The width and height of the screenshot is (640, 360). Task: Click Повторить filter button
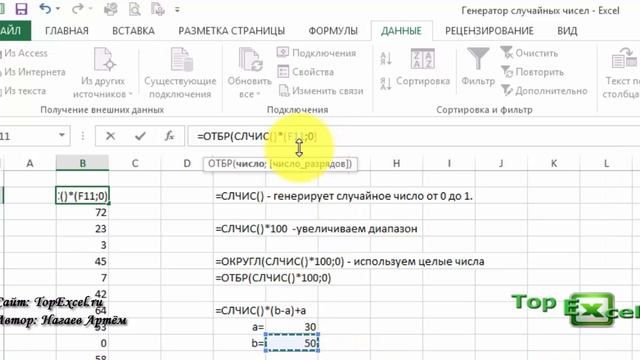click(532, 72)
